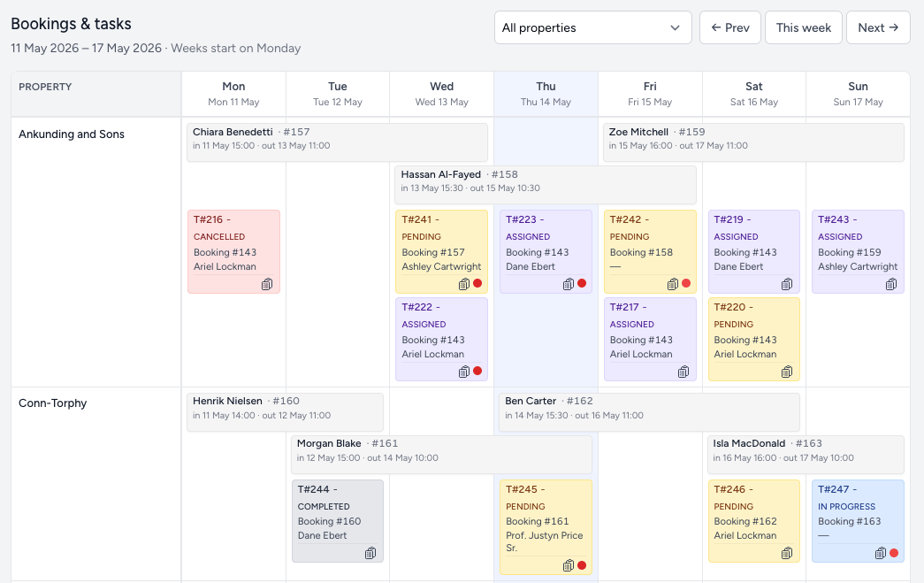Viewport: 924px width, 583px height.
Task: Go to Next week
Action: click(x=878, y=27)
